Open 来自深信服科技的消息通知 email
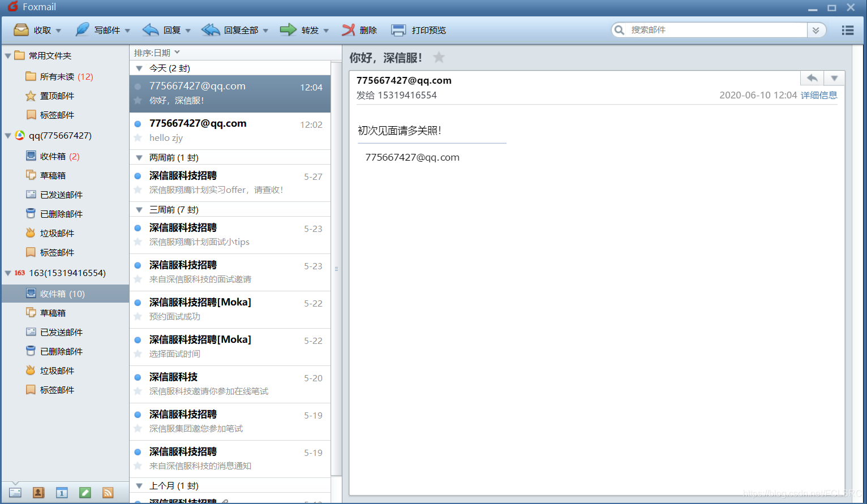 pyautogui.click(x=230, y=459)
